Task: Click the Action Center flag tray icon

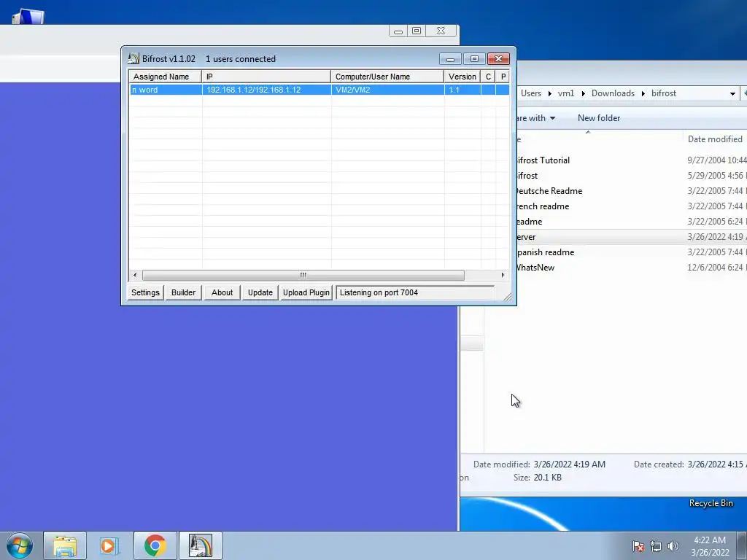Action: (x=638, y=546)
